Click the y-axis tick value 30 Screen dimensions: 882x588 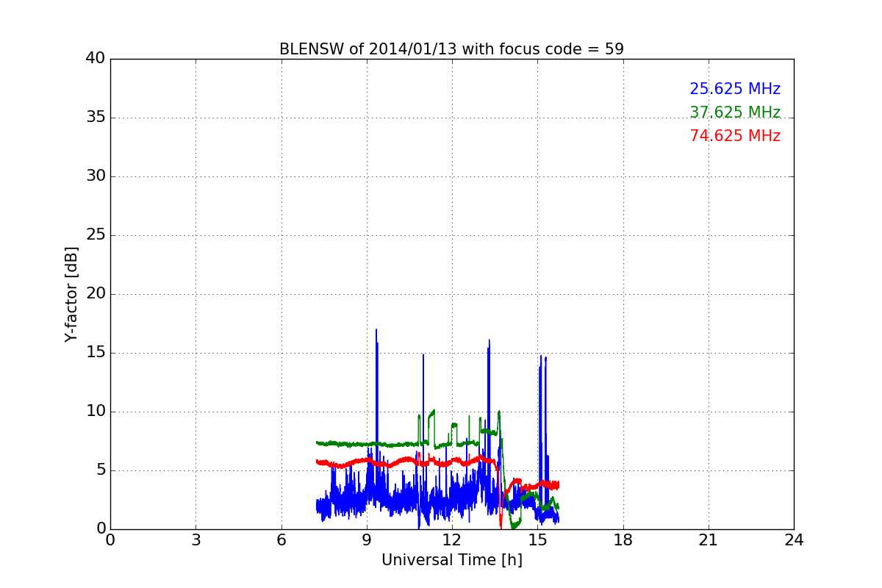(95, 176)
